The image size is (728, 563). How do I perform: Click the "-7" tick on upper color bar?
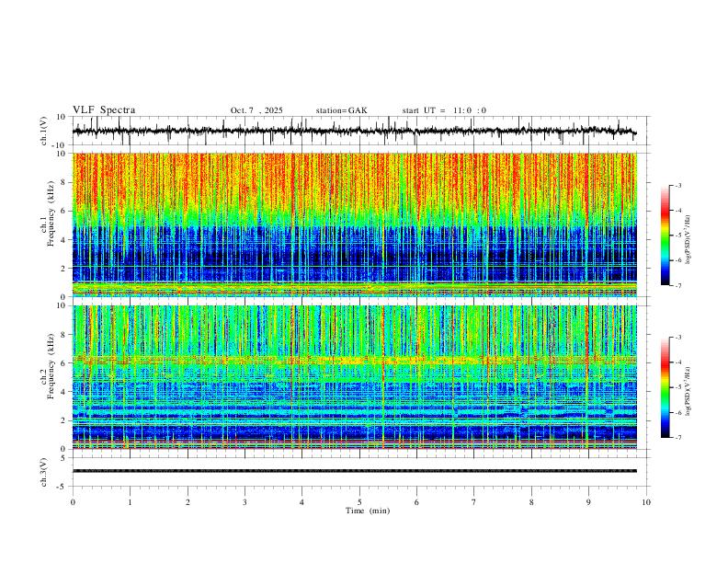677,285
